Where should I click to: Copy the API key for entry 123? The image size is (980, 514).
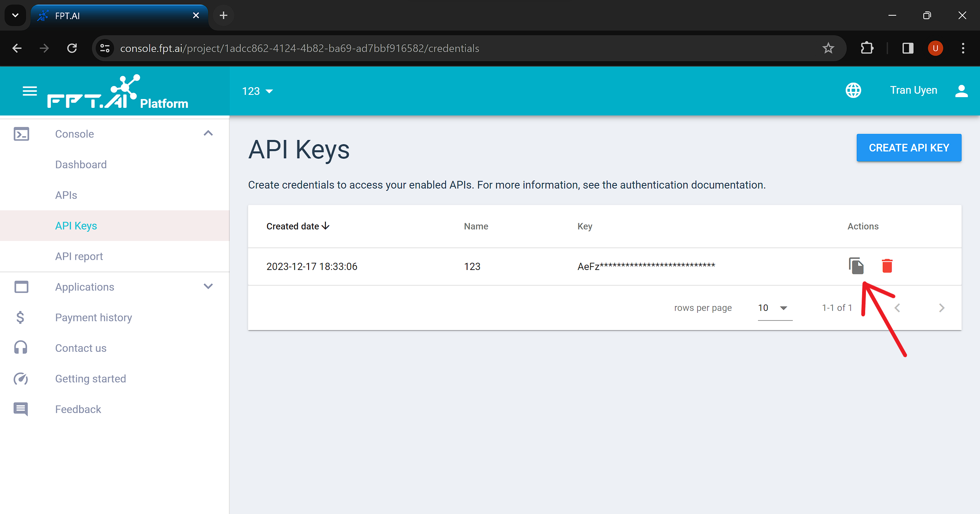[856, 266]
